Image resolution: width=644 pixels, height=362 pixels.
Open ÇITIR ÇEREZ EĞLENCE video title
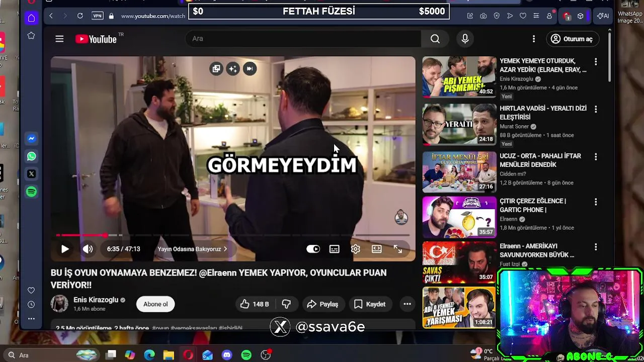(533, 205)
